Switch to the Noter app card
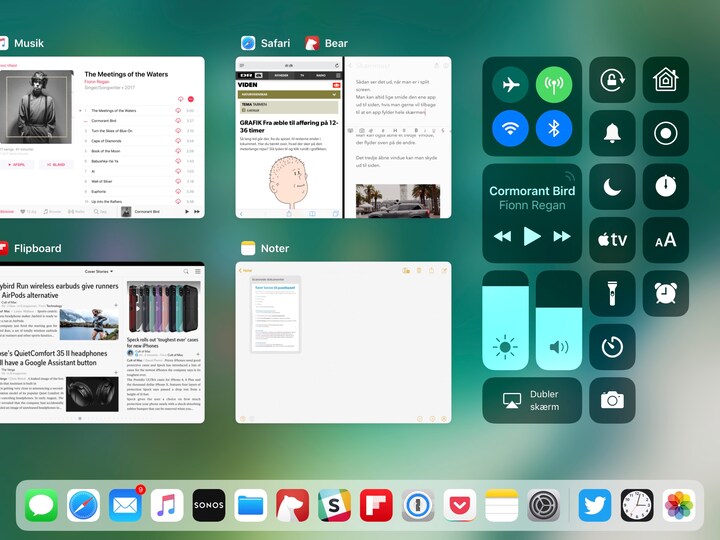The width and height of the screenshot is (720, 540). click(343, 342)
